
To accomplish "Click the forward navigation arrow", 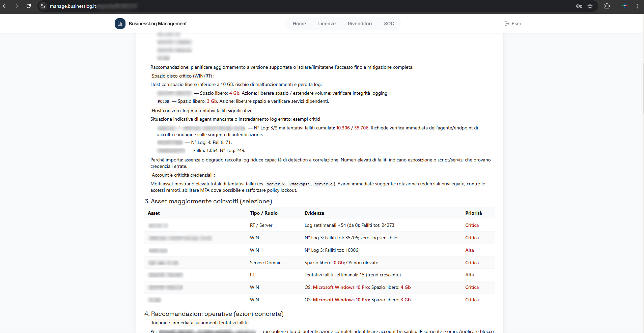I will (x=16, y=6).
